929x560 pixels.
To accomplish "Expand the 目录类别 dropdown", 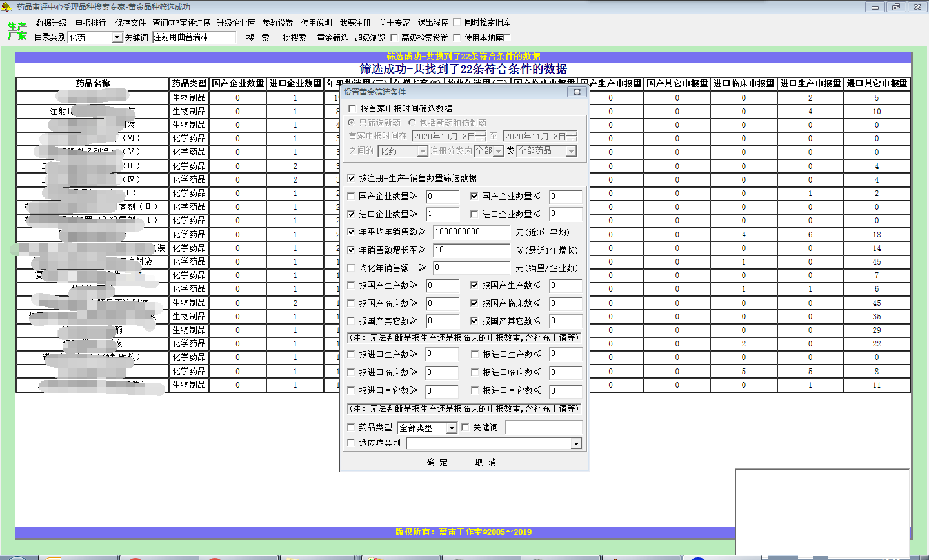I will pos(117,37).
